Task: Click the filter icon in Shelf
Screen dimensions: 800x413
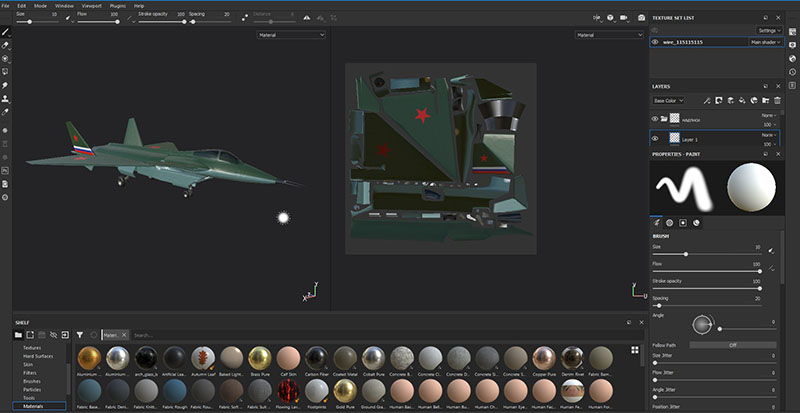Action: click(80, 334)
